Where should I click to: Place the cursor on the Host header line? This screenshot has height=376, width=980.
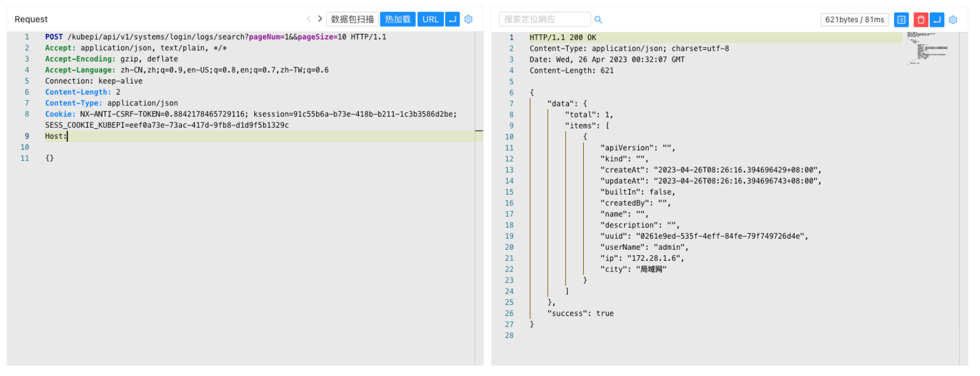(164, 136)
